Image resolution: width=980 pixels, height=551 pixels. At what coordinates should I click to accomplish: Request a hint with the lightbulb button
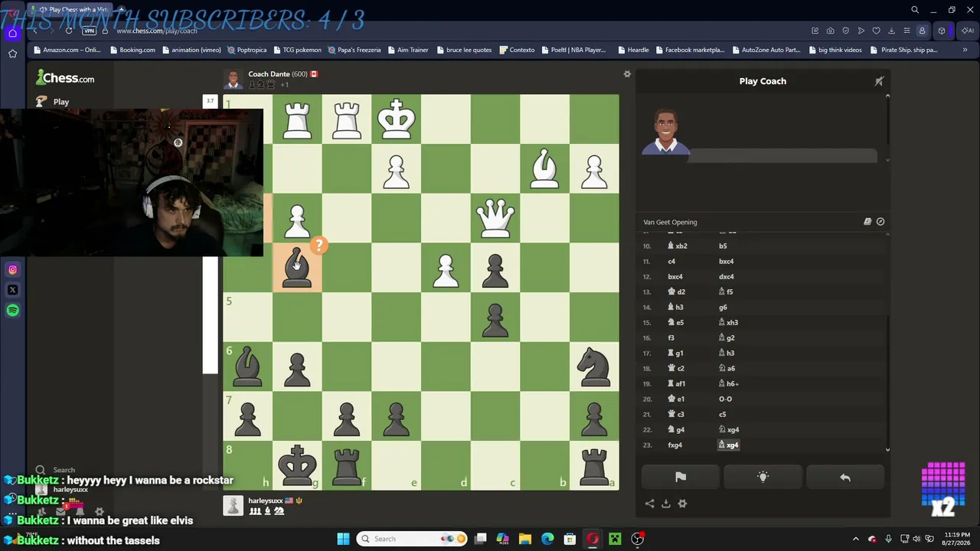(763, 478)
